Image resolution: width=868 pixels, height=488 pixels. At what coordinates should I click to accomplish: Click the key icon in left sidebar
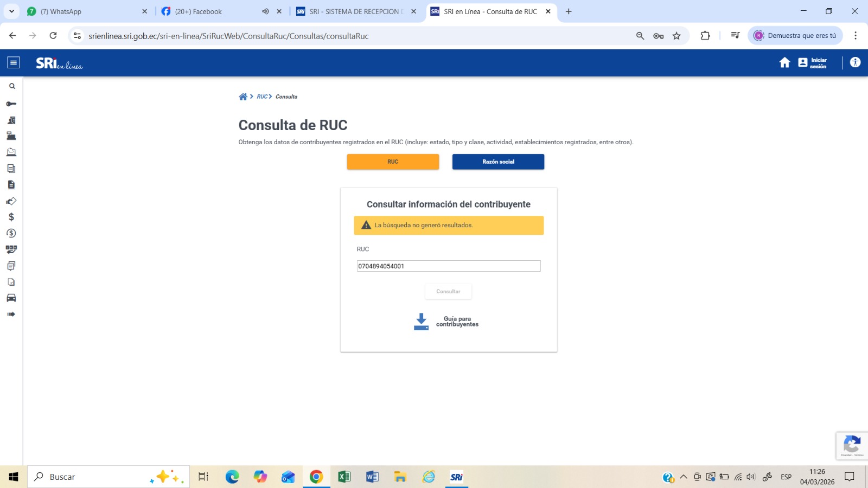(x=11, y=104)
